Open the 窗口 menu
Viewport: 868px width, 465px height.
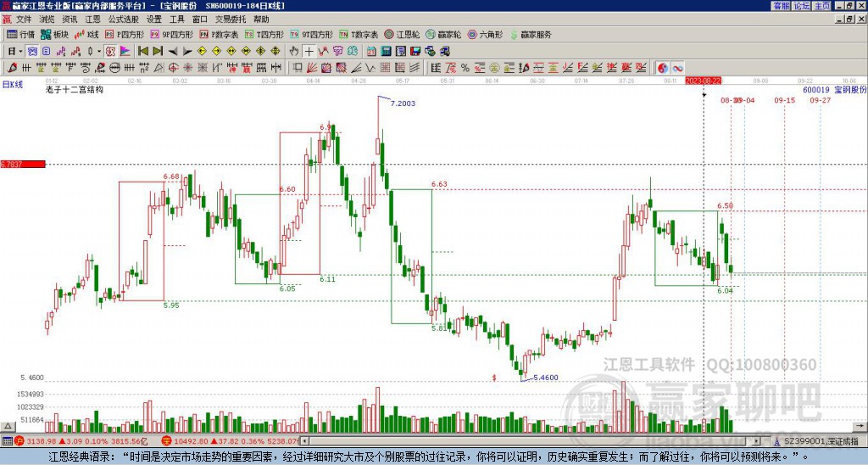tap(200, 20)
